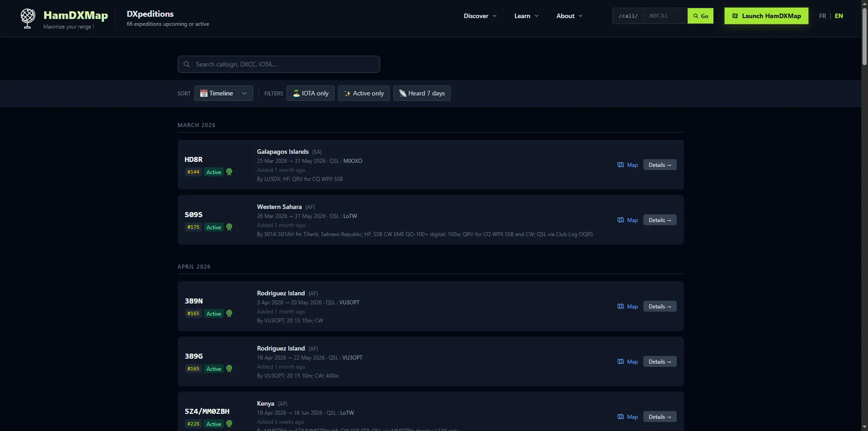868x431 pixels.
Task: Toggle the IOTA only filter
Action: 311,93
